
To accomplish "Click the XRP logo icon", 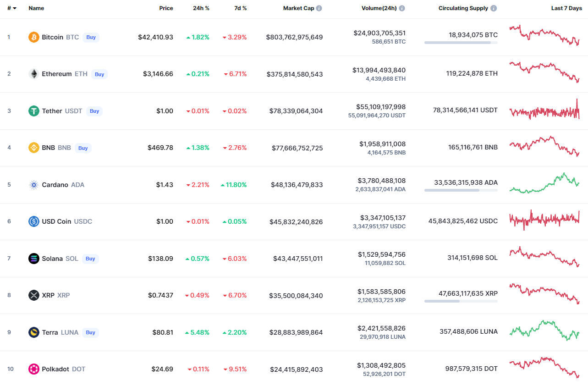I will [34, 295].
